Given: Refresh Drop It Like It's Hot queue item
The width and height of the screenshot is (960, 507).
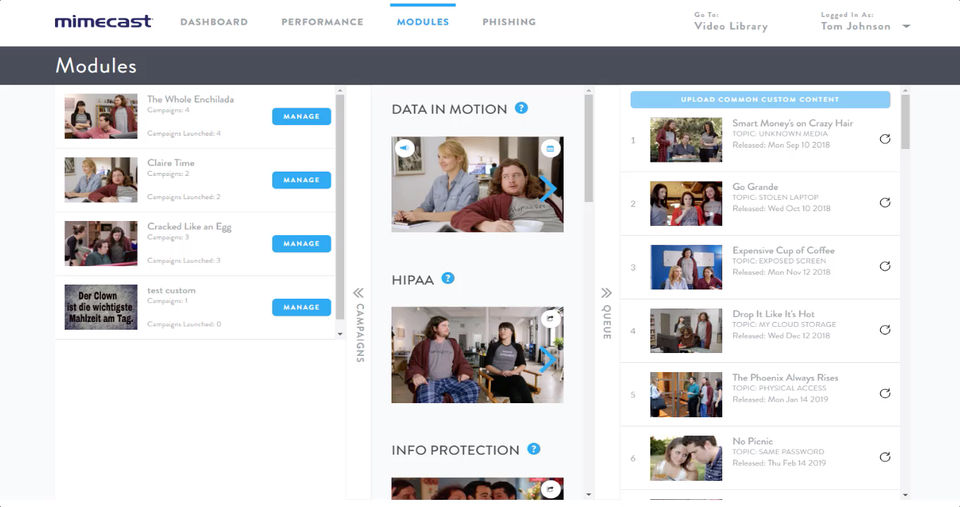Looking at the screenshot, I should coord(885,330).
